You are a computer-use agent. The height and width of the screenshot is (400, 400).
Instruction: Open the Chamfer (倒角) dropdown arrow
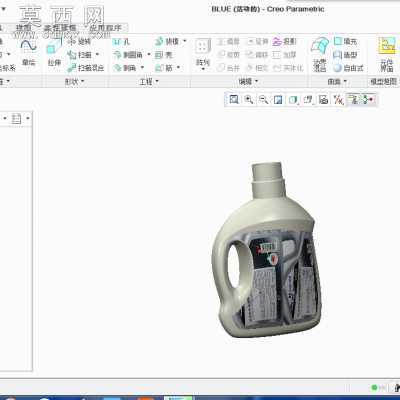(142, 68)
